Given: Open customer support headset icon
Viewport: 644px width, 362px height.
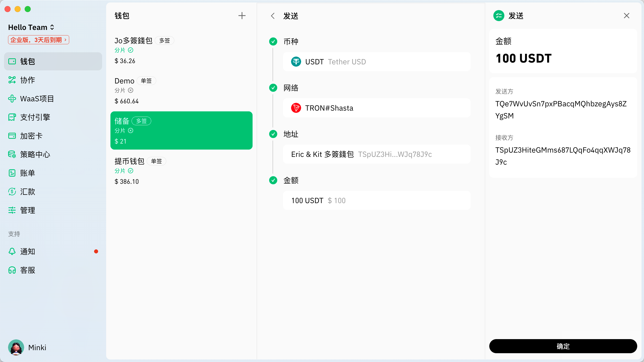Looking at the screenshot, I should (x=12, y=270).
